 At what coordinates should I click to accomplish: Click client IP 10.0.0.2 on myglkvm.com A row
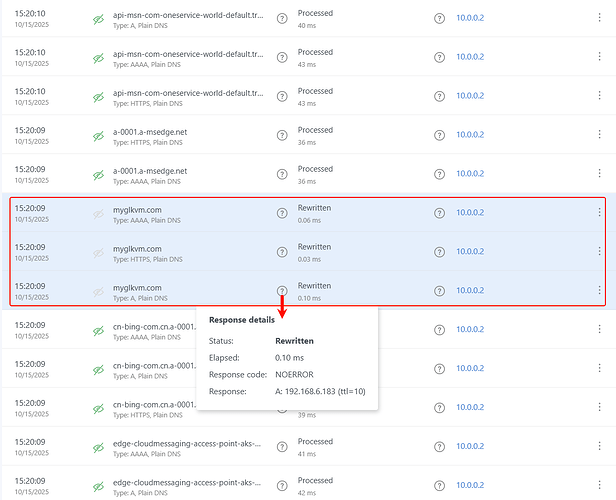[x=470, y=291]
